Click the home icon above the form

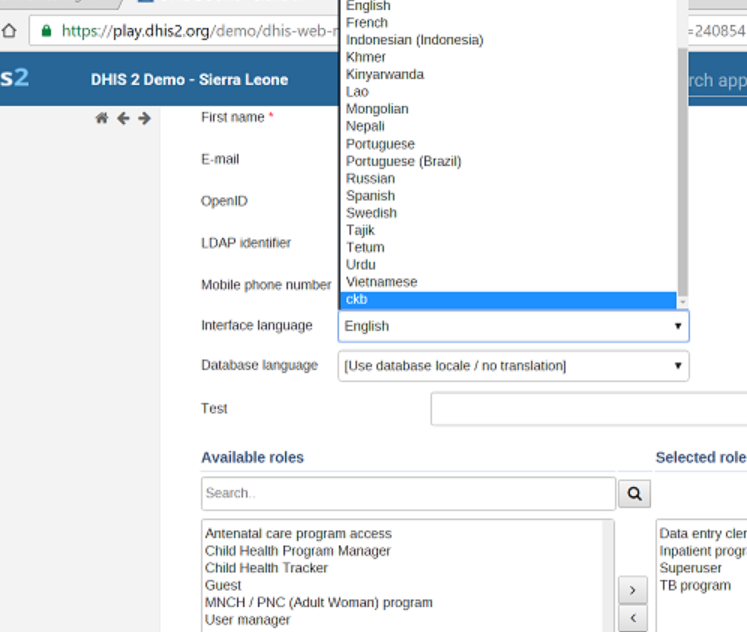tap(101, 118)
